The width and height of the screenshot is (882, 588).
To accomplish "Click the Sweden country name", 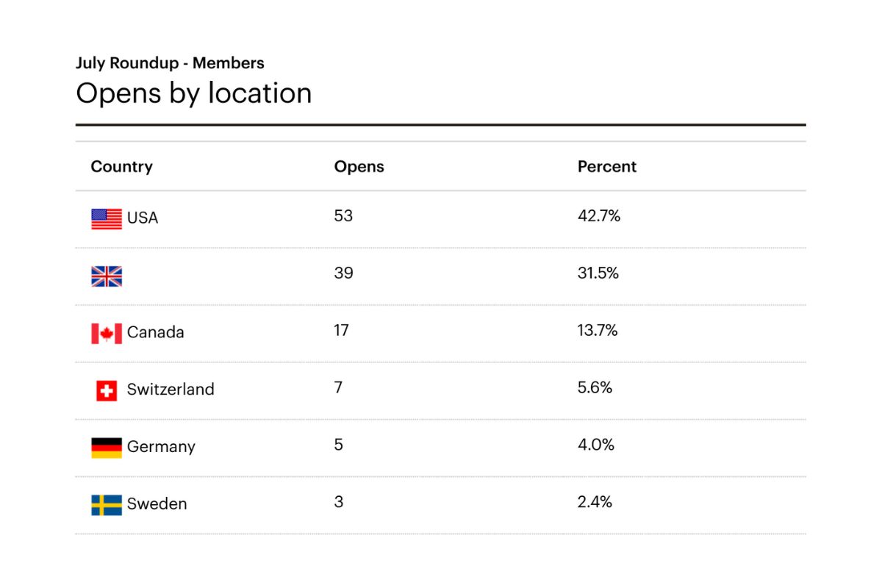I will pos(157,504).
